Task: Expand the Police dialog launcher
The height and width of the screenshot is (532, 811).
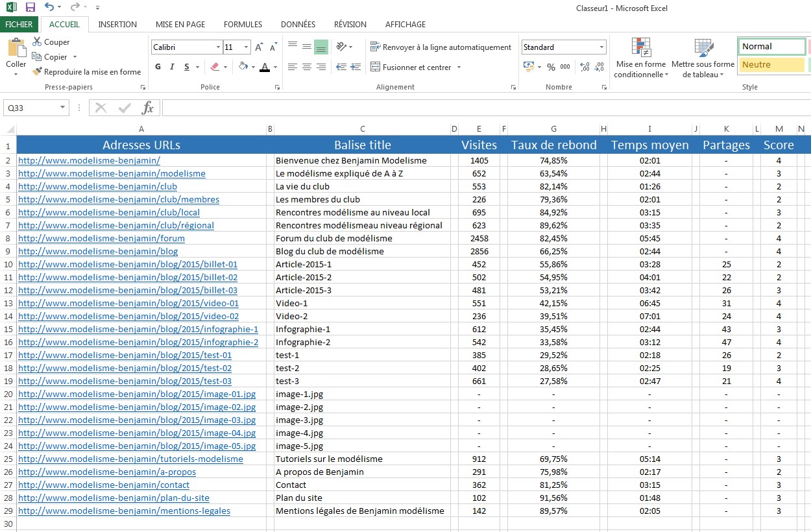Action: (277, 87)
